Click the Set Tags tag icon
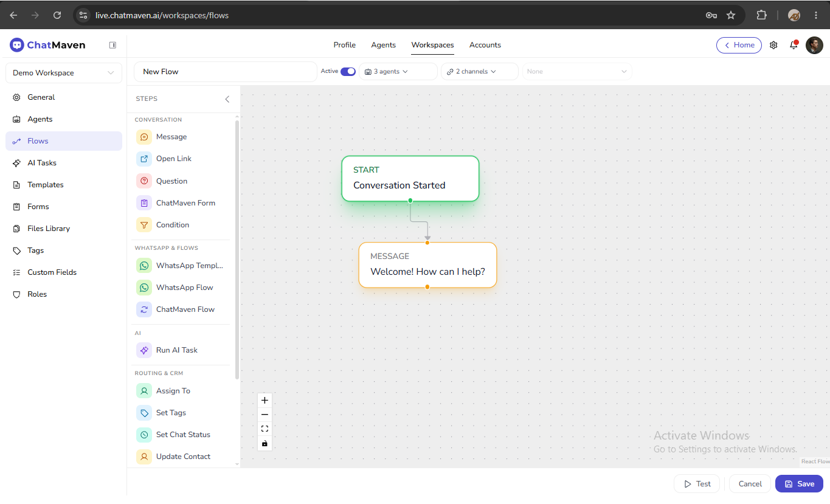 (144, 413)
